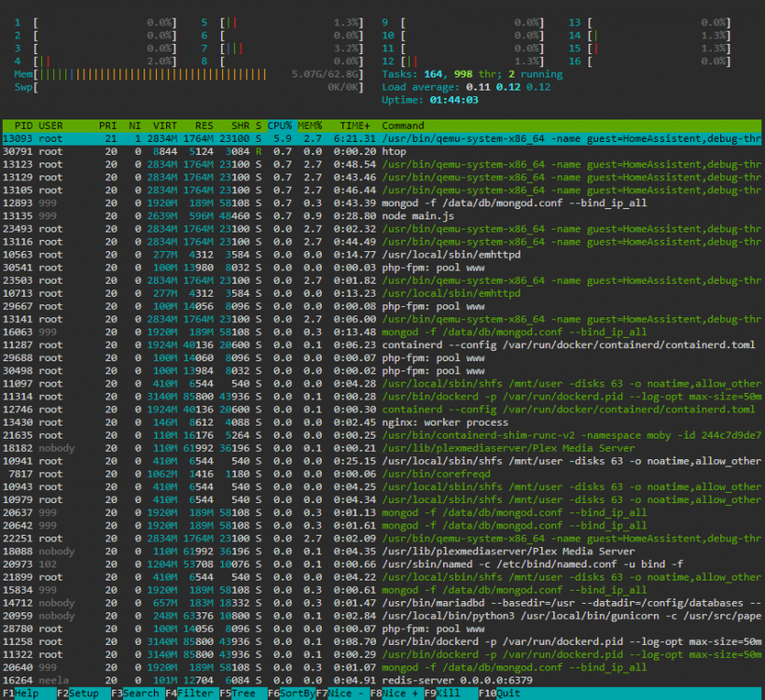Select the nginx worker process row
The image size is (765, 700).
(x=382, y=422)
